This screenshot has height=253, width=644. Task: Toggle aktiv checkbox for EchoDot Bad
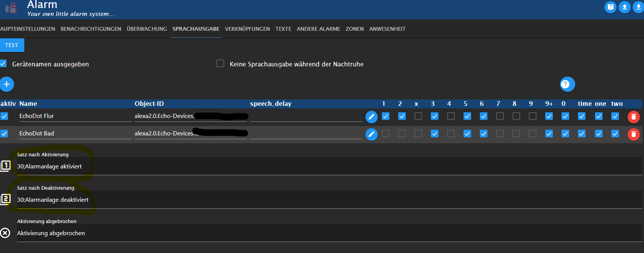point(4,134)
